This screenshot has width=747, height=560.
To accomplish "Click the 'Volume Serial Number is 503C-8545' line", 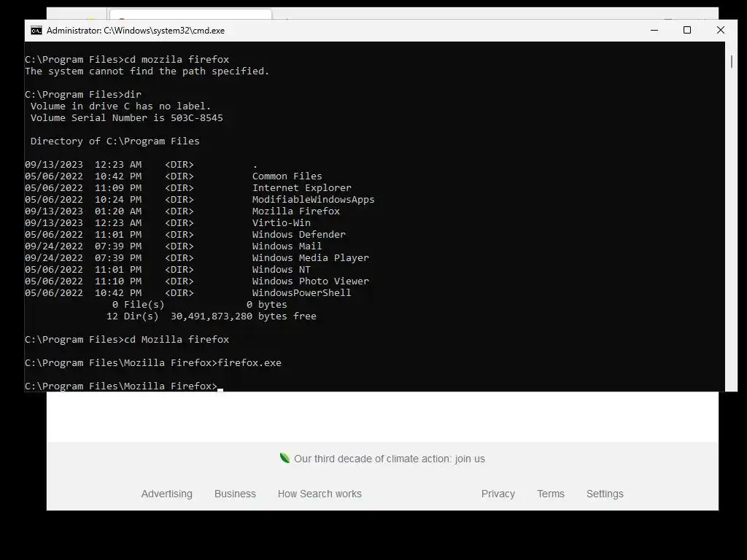I will [127, 117].
